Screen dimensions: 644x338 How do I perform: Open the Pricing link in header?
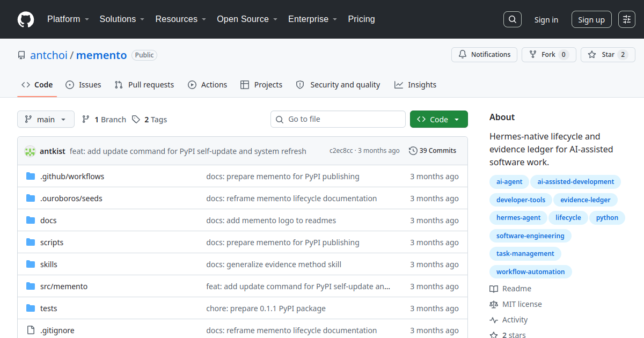(x=361, y=19)
